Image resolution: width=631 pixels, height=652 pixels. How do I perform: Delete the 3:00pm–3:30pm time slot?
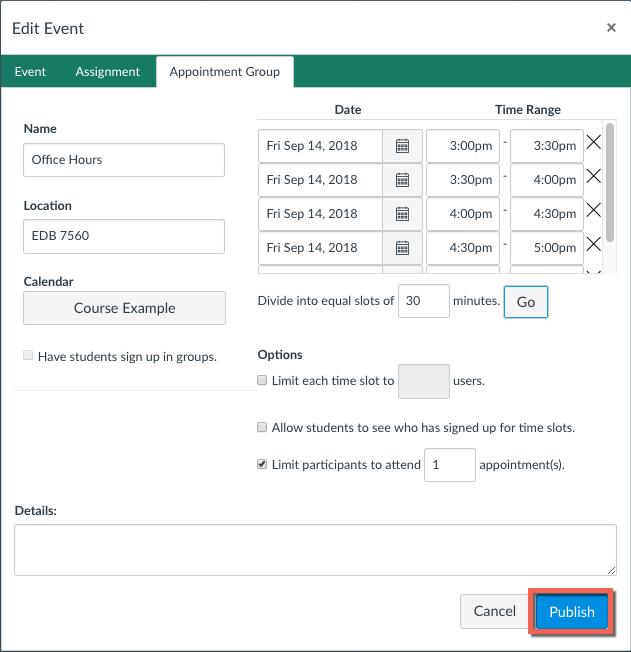[x=593, y=143]
